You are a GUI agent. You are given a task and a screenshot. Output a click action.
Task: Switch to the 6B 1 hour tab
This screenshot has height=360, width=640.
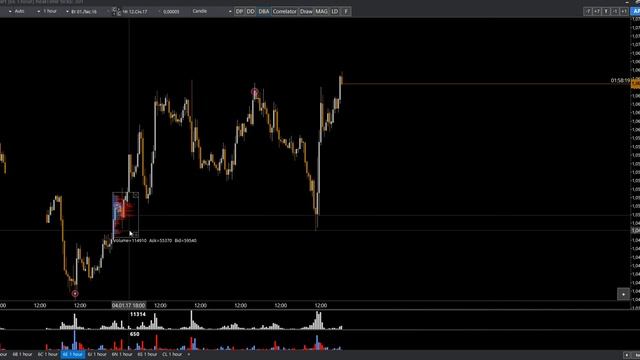22,354
